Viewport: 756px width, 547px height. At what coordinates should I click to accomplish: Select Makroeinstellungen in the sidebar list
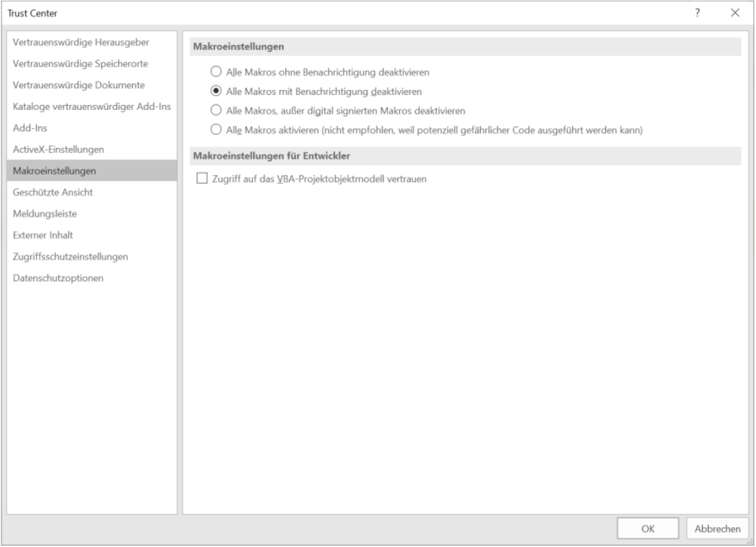point(54,170)
